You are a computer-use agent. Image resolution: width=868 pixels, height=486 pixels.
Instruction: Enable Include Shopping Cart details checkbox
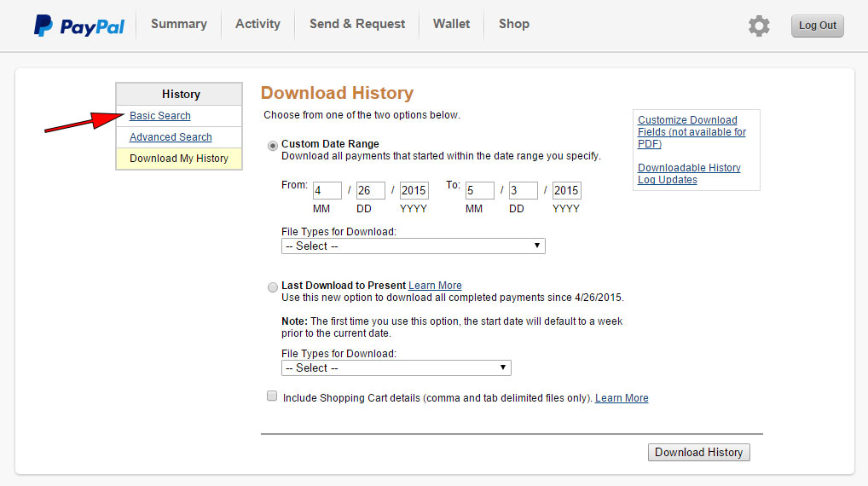coord(272,396)
